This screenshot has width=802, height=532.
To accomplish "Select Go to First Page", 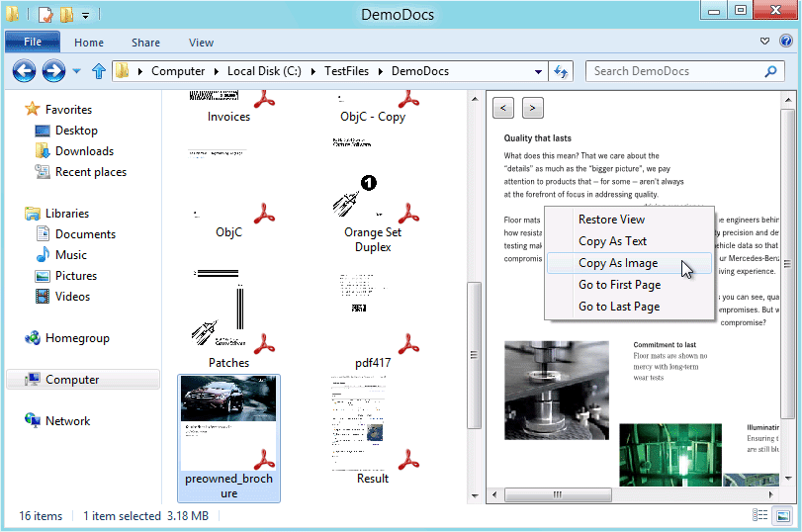I will click(x=629, y=285).
